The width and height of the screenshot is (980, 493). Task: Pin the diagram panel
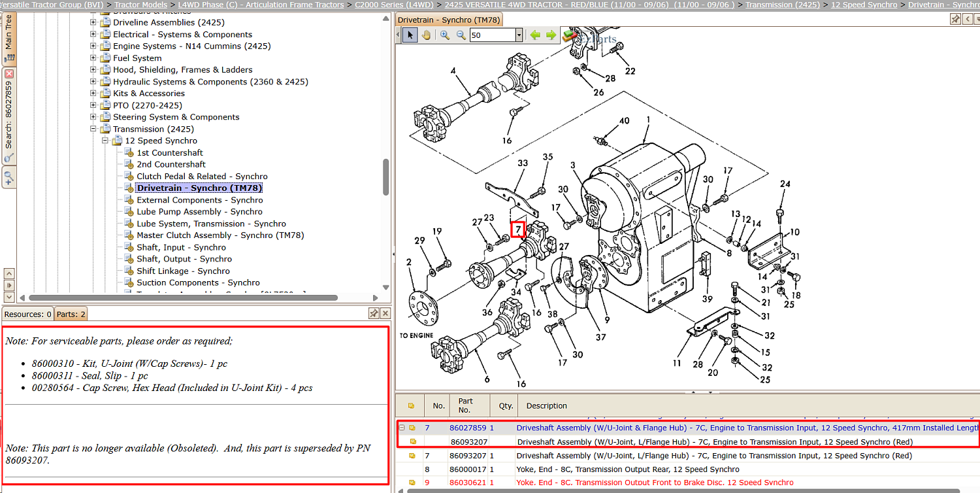pyautogui.click(x=955, y=19)
